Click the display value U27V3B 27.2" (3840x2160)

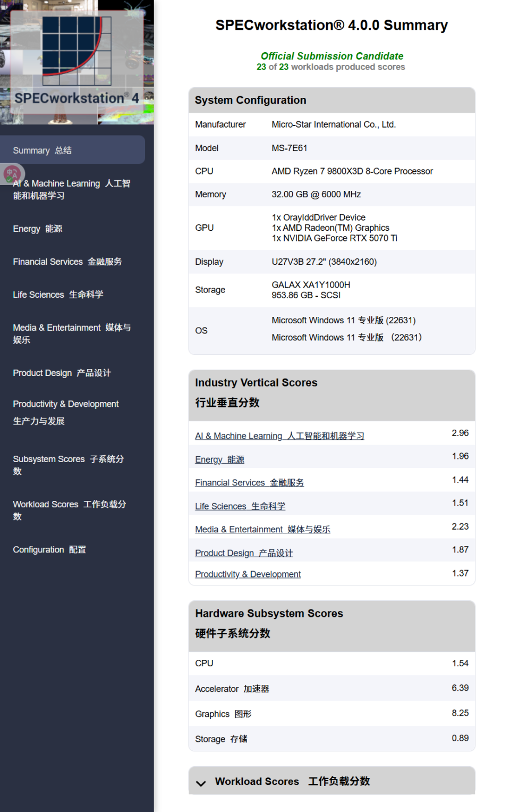click(x=324, y=262)
